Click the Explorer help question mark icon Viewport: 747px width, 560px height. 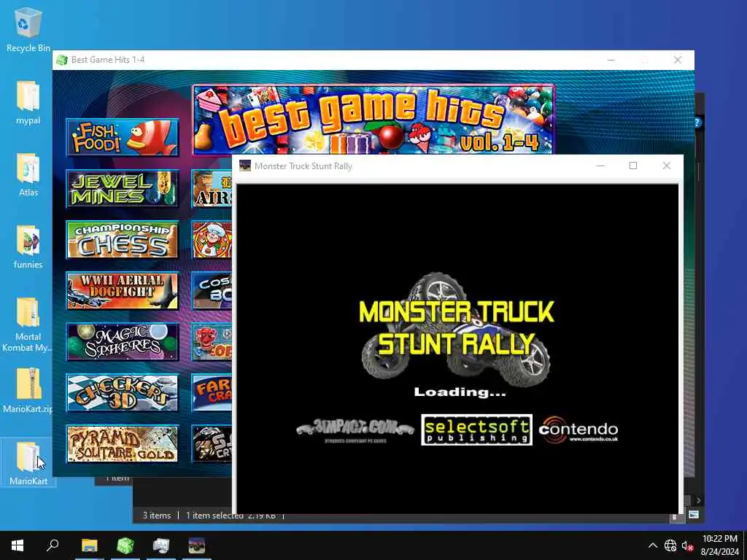(x=697, y=122)
